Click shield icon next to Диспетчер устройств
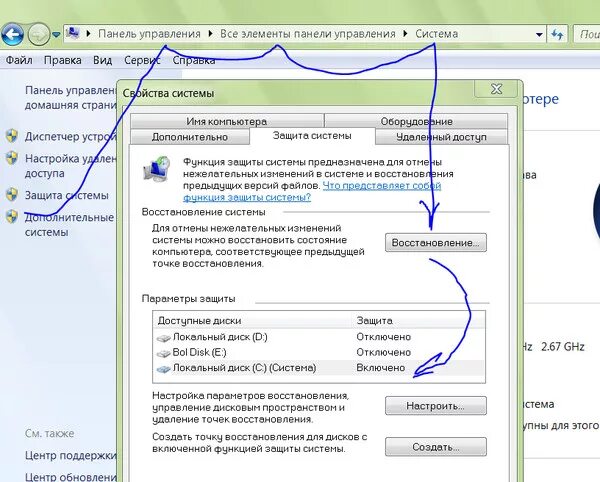Image resolution: width=600 pixels, height=482 pixels. click(x=12, y=136)
